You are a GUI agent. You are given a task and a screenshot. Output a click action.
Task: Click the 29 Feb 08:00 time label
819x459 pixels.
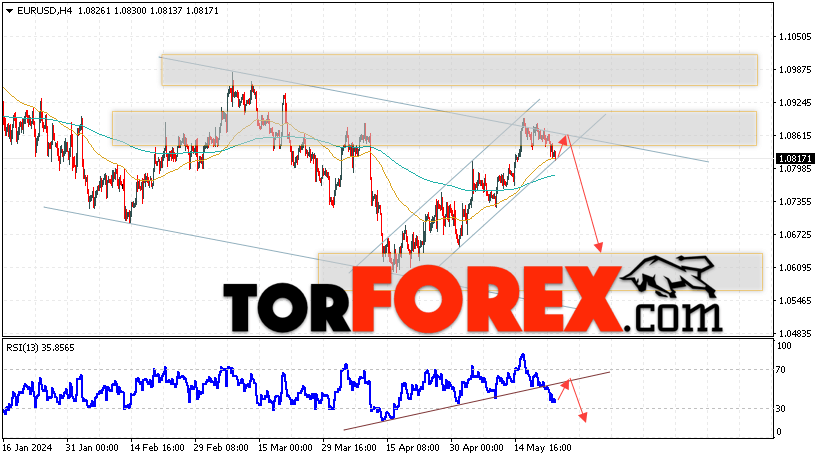221,448
